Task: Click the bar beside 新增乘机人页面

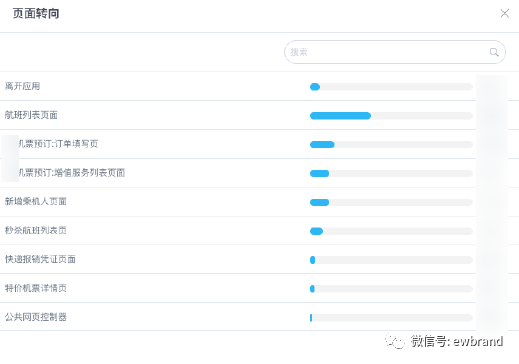Action: 391,202
